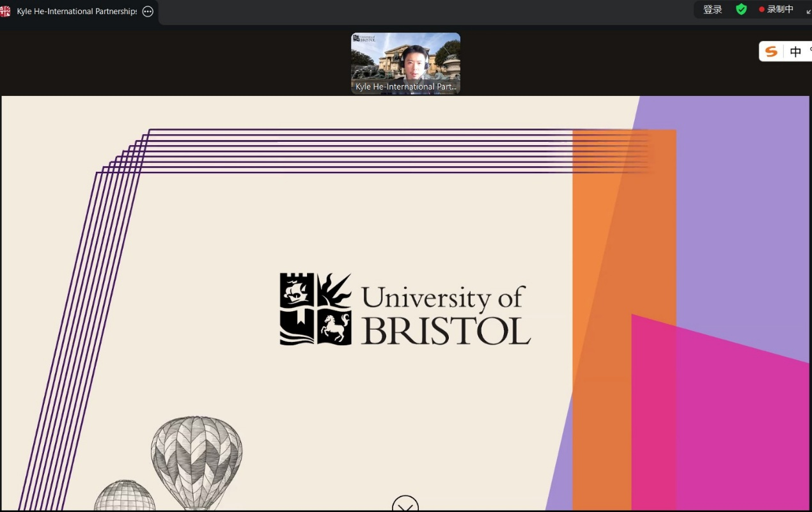Expand the circled down-chevron at slide bottom
Screen dimensions: 812x512
(x=405, y=505)
